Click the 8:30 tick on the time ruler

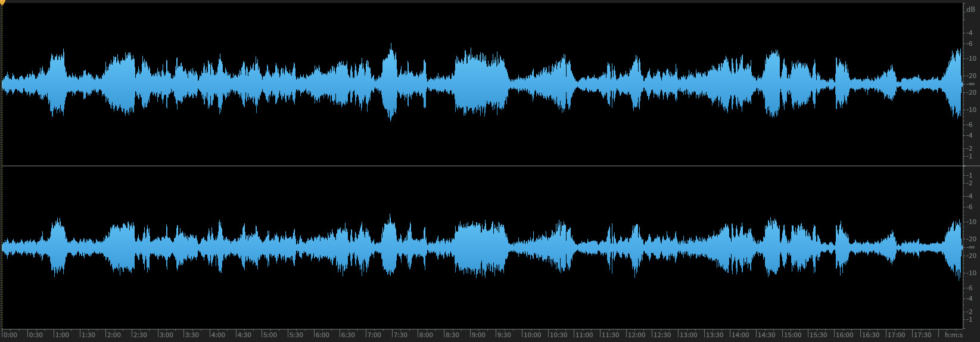coord(452,335)
